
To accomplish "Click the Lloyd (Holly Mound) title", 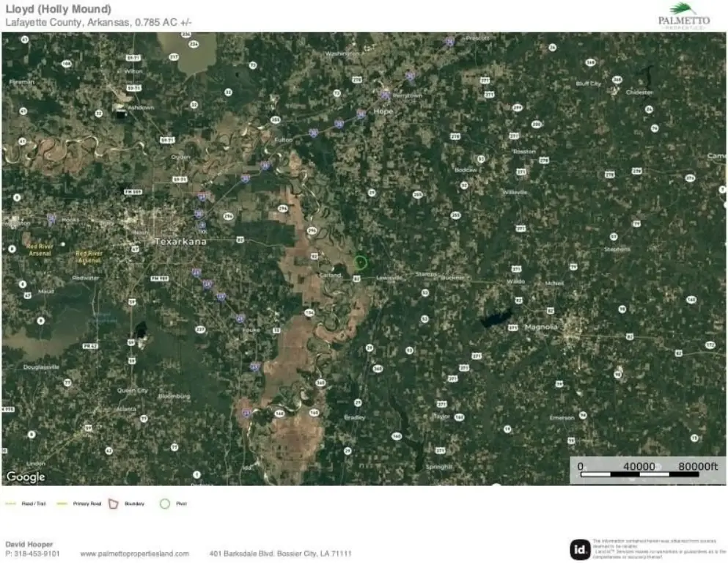I will pyautogui.click(x=59, y=9).
